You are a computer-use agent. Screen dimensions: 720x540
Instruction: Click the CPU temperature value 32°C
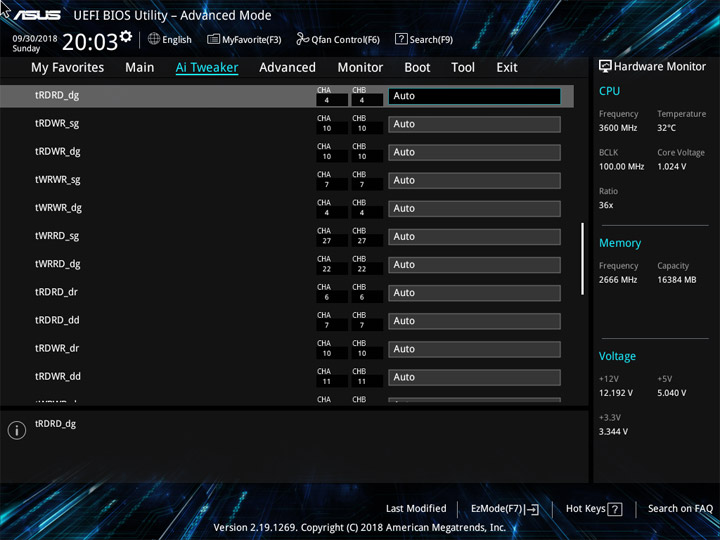click(666, 128)
